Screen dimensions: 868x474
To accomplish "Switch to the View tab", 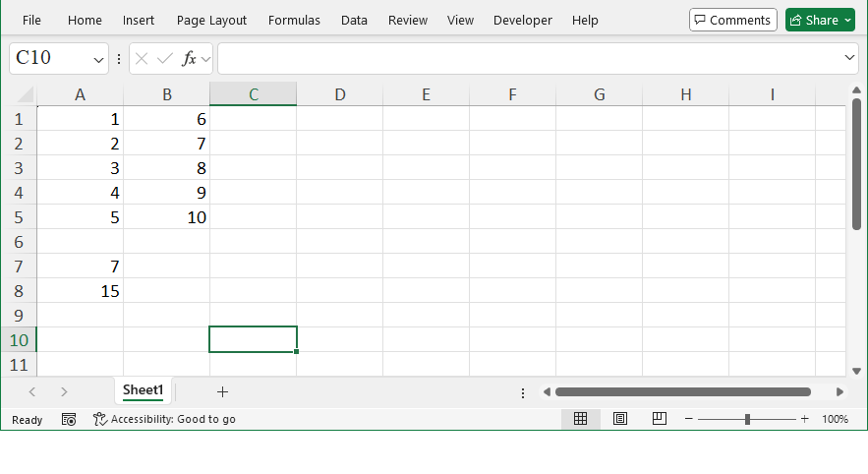I will coord(461,21).
